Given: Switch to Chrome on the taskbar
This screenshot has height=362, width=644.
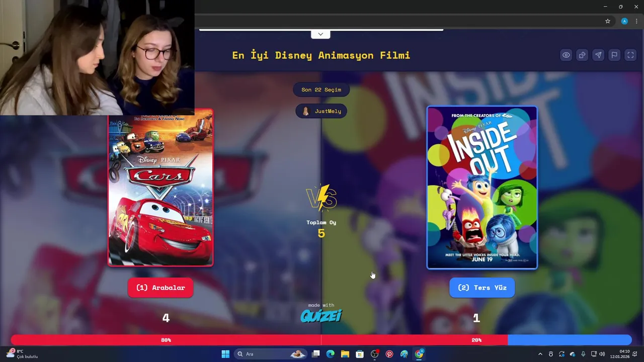Looking at the screenshot, I should tap(419, 354).
